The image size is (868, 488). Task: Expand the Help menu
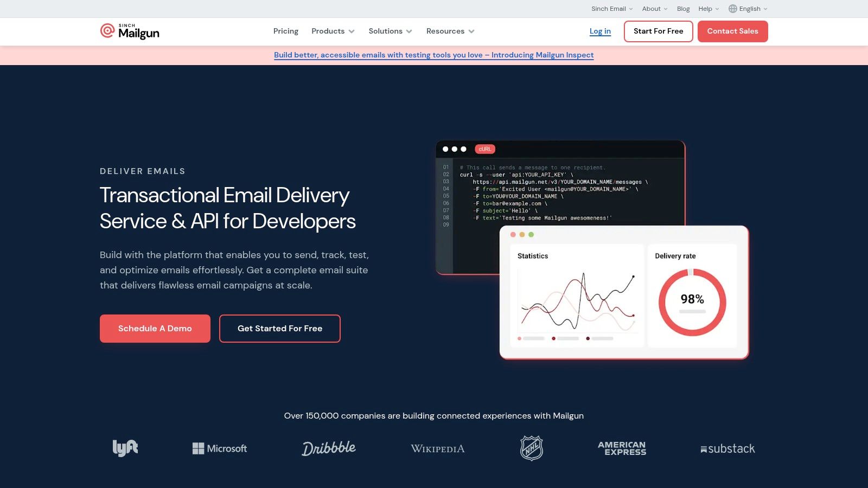pyautogui.click(x=709, y=9)
